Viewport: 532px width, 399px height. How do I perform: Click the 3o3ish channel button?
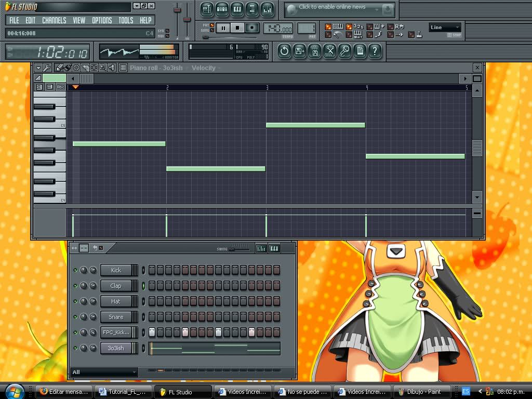[x=116, y=348]
